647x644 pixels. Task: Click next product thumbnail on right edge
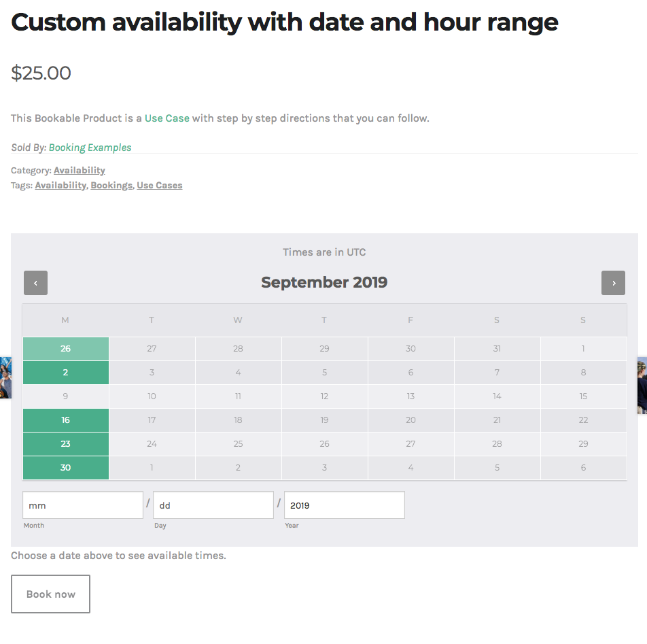(642, 386)
